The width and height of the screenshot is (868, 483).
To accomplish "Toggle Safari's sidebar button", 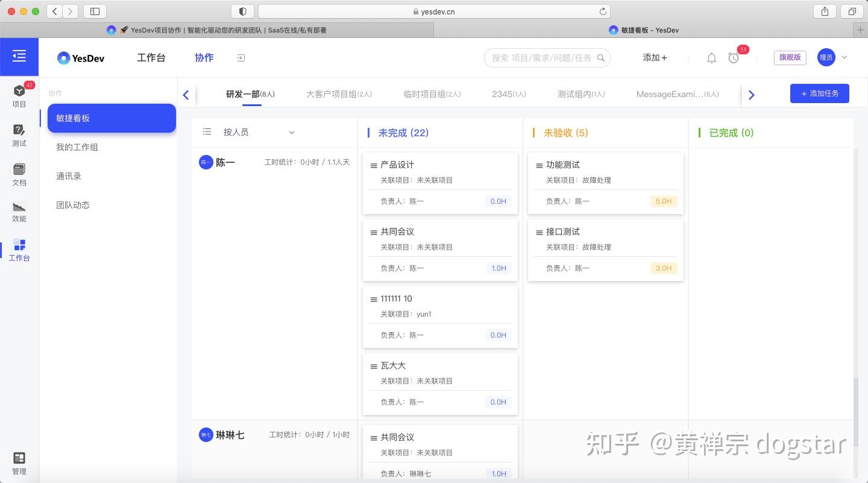I will [x=95, y=11].
